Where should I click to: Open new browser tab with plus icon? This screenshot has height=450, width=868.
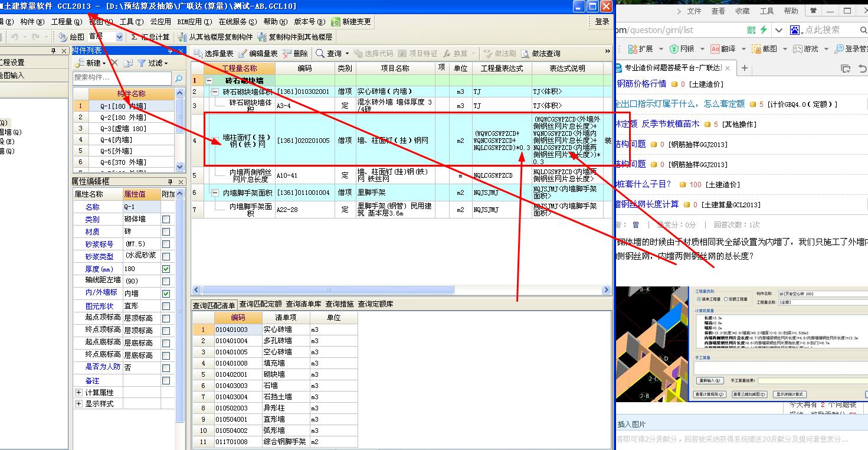(744, 68)
